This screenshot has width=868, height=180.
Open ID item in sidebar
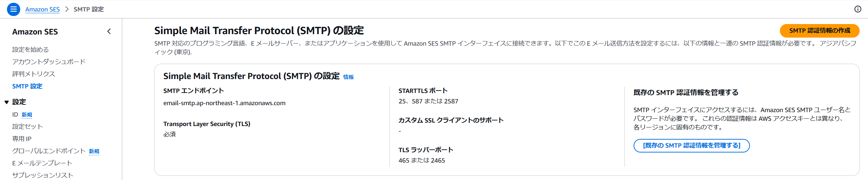pos(15,115)
